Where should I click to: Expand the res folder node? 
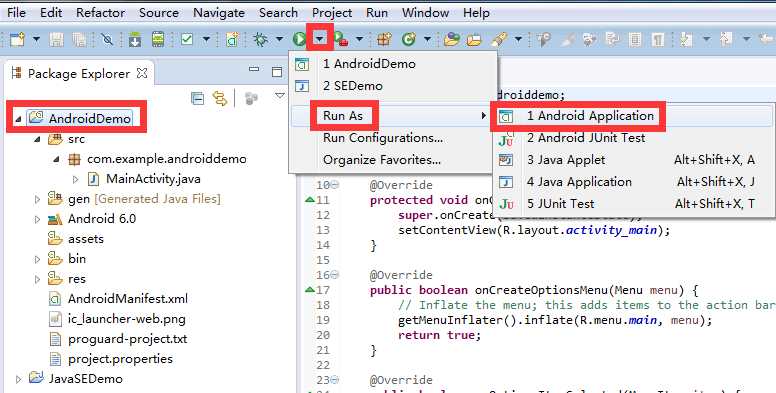click(37, 279)
